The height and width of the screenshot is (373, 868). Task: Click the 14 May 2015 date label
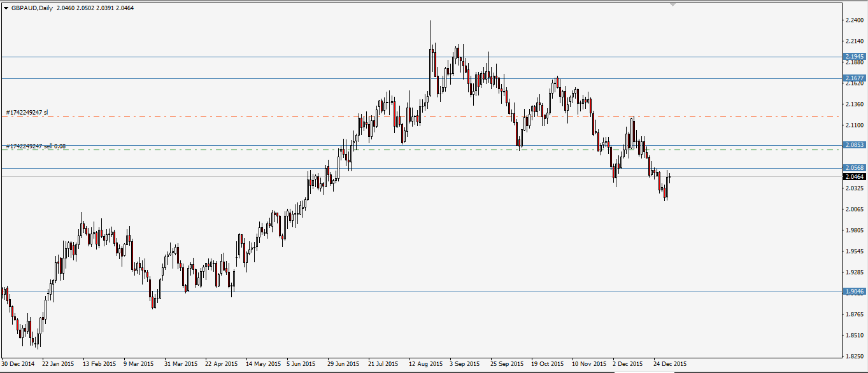[263, 364]
